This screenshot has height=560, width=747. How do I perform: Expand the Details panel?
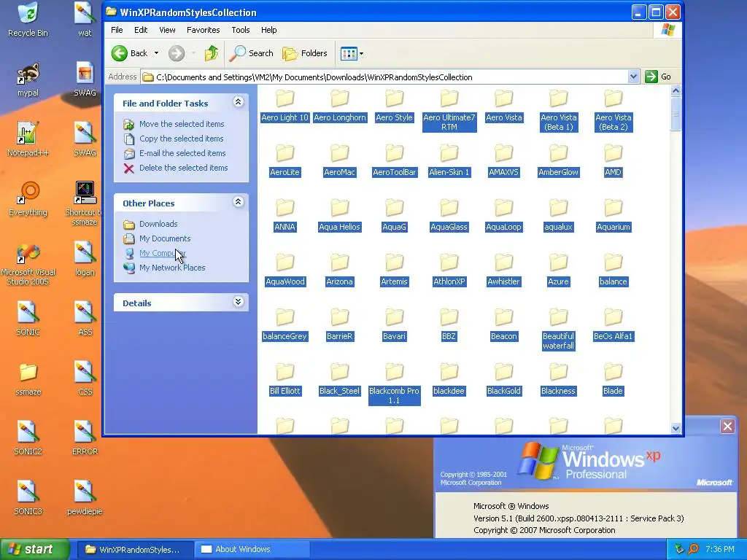[239, 302]
